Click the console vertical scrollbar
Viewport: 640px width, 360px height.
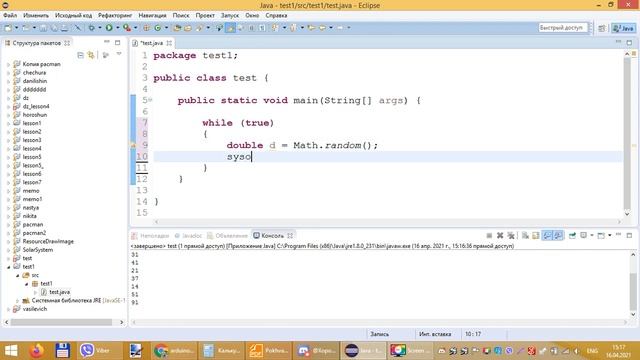click(633, 291)
